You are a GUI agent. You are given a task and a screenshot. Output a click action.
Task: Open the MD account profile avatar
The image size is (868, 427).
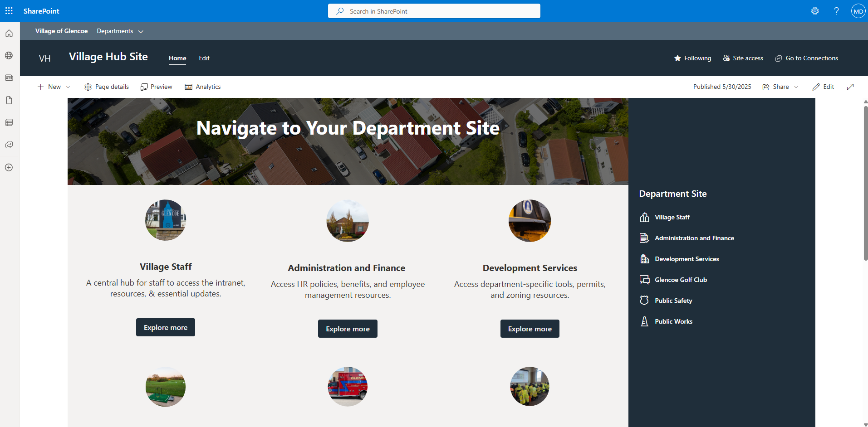(x=858, y=11)
